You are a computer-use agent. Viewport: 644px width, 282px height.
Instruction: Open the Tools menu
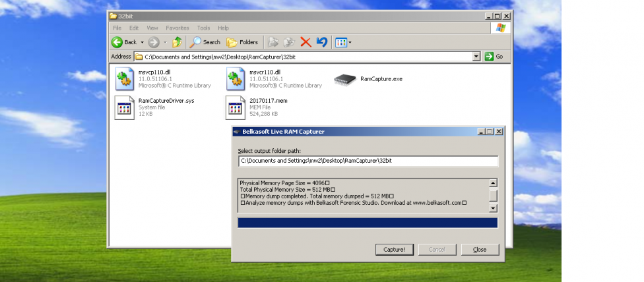click(x=203, y=28)
